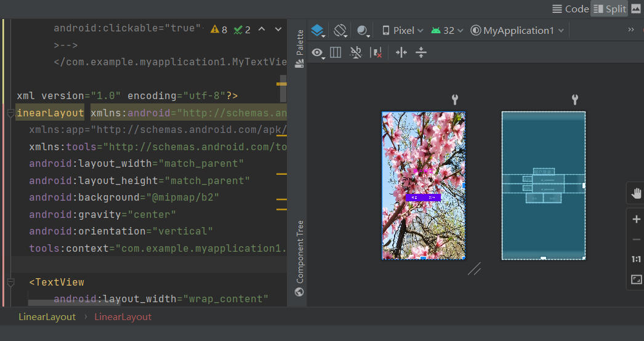Click the second LinearLayout breadcrumb
Viewport: 644px width, 341px height.
[123, 316]
